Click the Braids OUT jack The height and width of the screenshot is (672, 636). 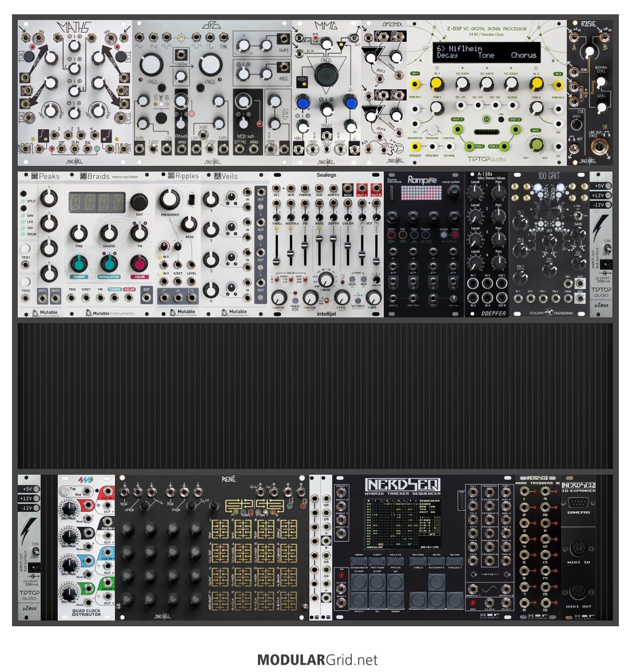point(146,298)
